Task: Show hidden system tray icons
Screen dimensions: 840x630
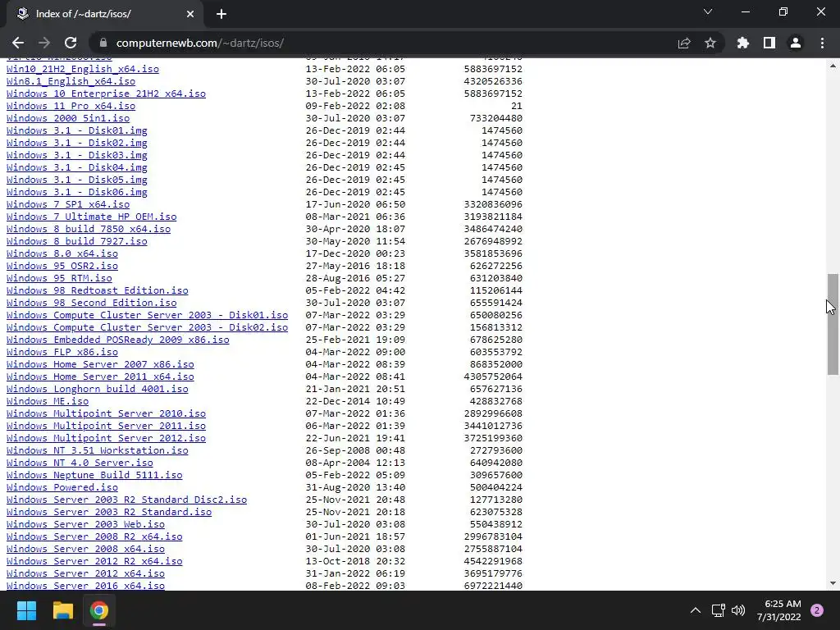Action: click(696, 610)
